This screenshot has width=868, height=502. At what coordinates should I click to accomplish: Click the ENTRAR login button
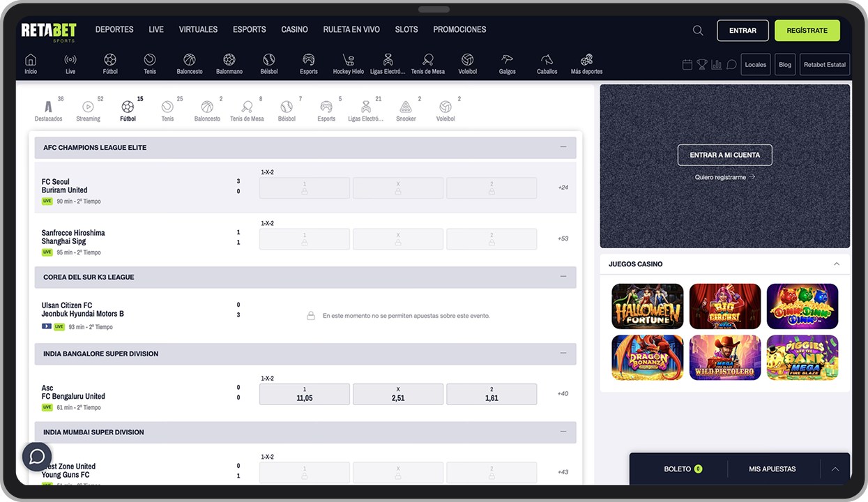click(x=743, y=31)
